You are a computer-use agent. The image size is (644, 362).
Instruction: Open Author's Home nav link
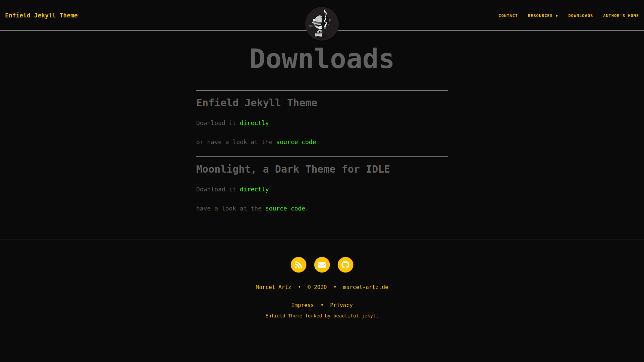coord(621,16)
